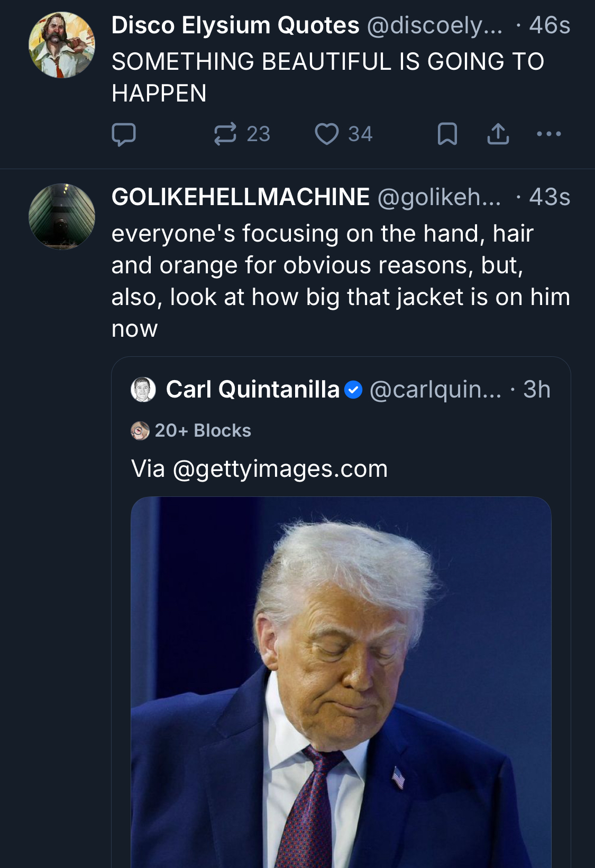Image resolution: width=595 pixels, height=868 pixels.
Task: Open GOLIKEHELLMACHINE profile avatar
Action: tap(62, 217)
